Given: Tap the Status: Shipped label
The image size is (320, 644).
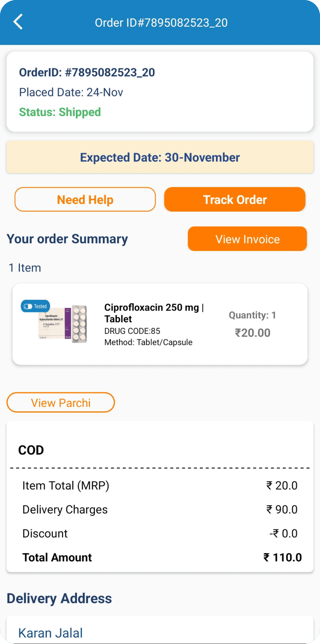Looking at the screenshot, I should [60, 112].
